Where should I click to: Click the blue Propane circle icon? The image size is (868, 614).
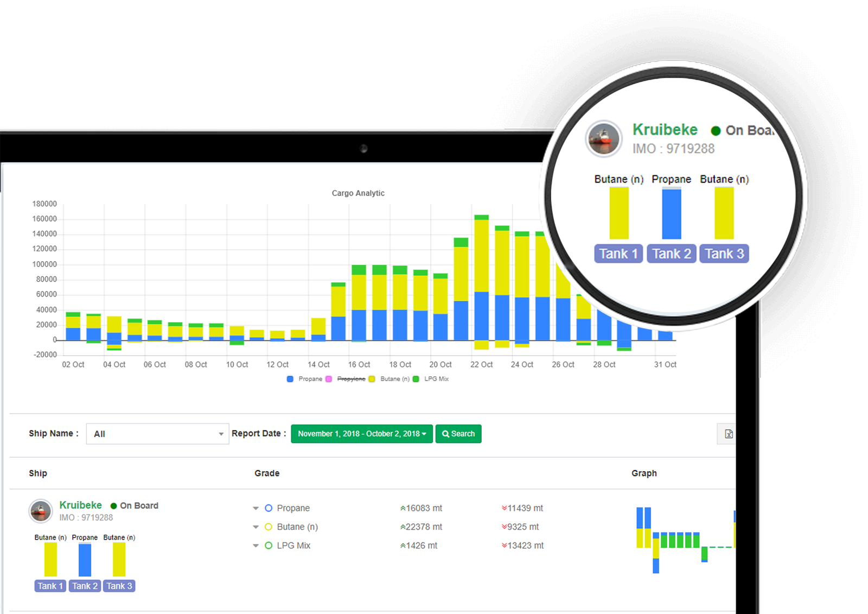pyautogui.click(x=269, y=508)
